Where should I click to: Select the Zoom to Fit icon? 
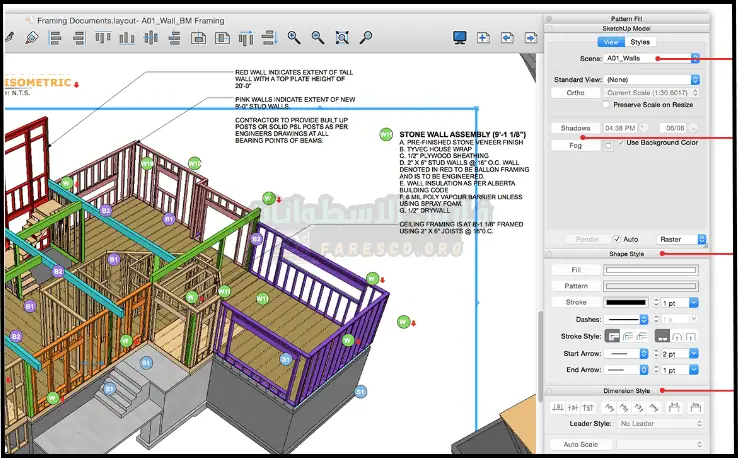pyautogui.click(x=342, y=38)
